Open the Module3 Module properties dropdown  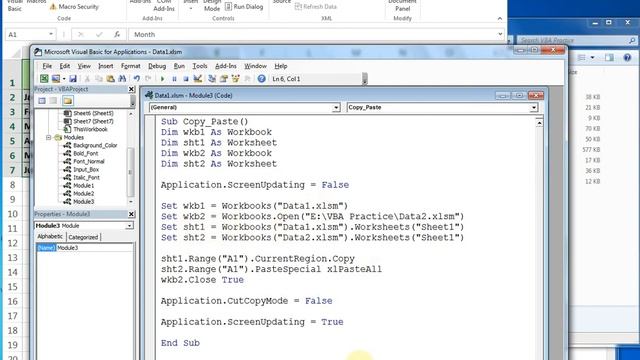[x=129, y=226]
